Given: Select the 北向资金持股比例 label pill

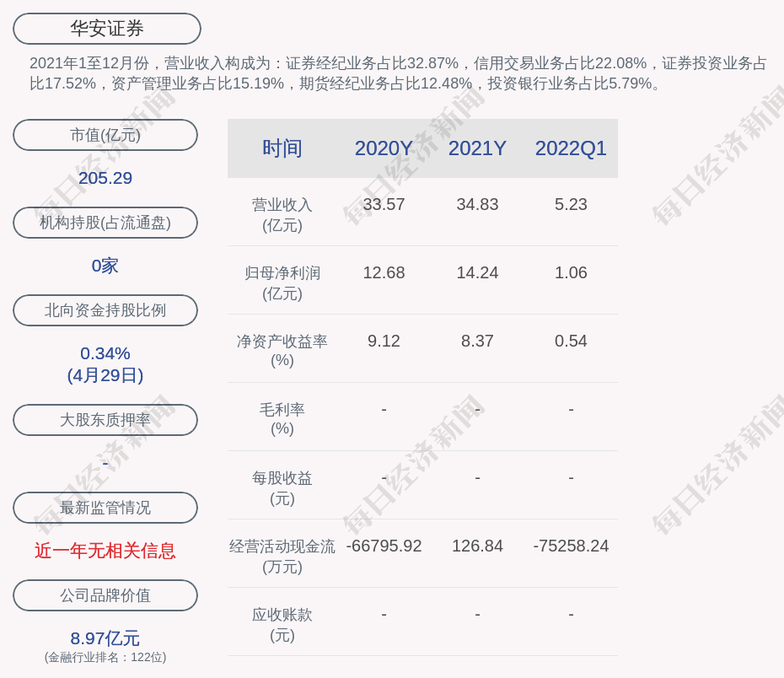Looking at the screenshot, I should (105, 310).
